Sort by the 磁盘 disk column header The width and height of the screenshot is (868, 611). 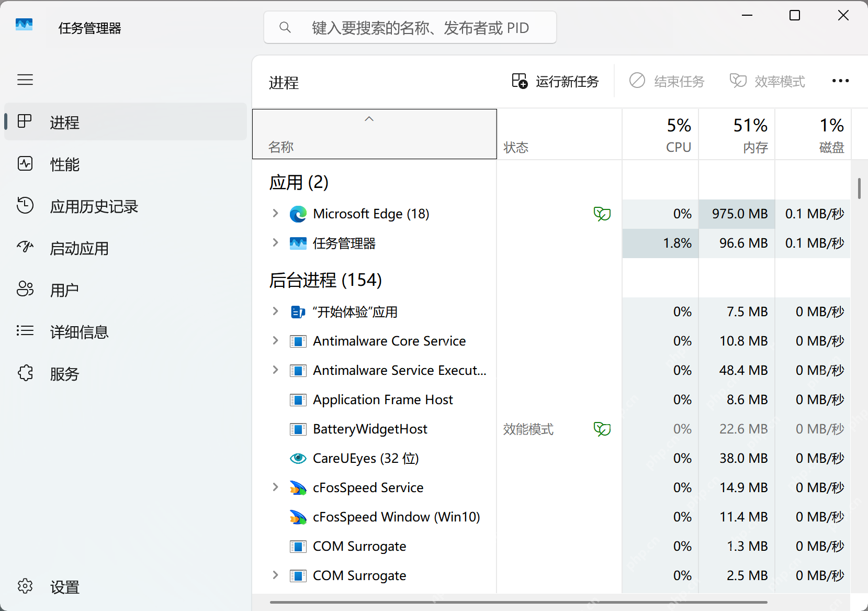pos(813,134)
